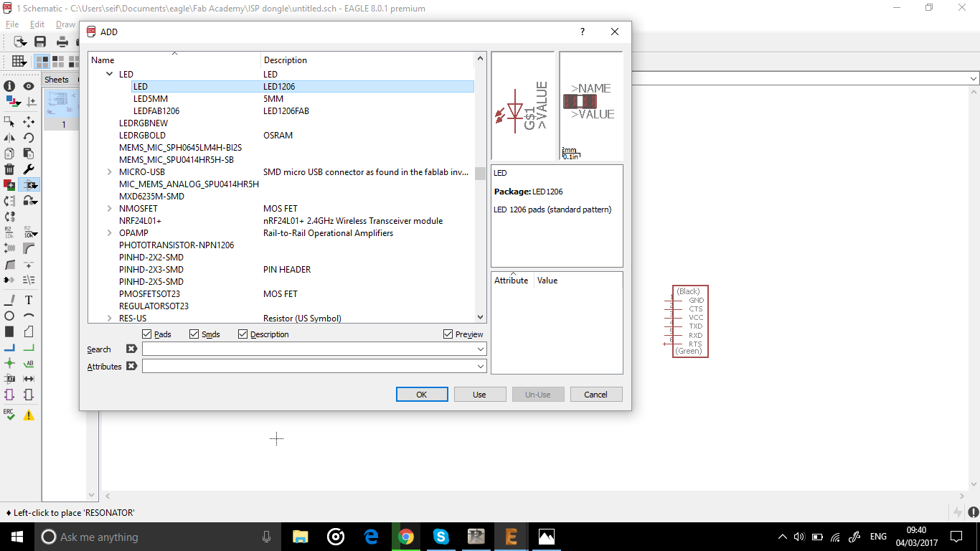This screenshot has height=551, width=980.
Task: Open the command line dropdown in schematic window
Action: pos(974,79)
